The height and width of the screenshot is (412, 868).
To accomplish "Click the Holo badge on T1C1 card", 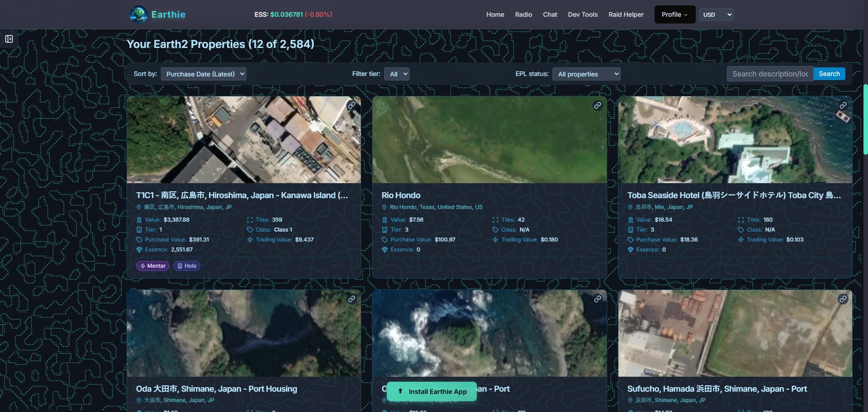I will [187, 266].
